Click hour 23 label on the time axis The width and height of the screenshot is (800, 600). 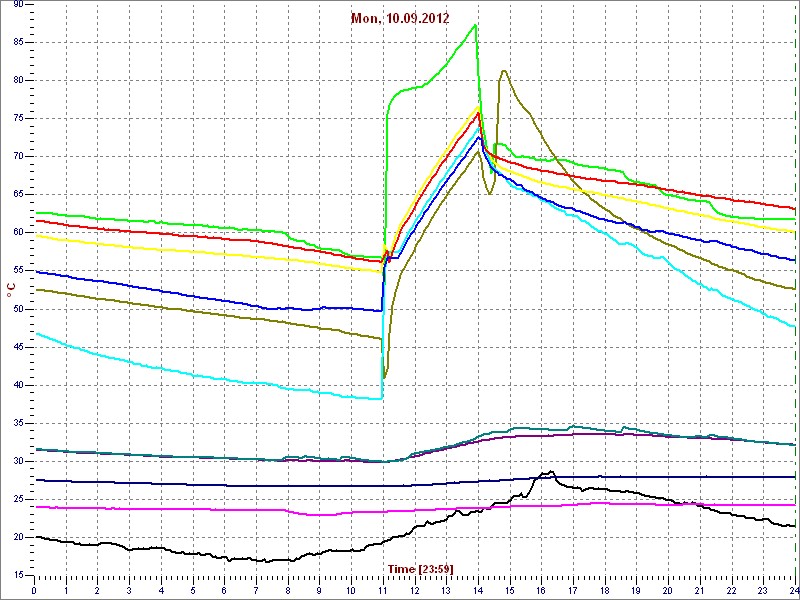[x=764, y=591]
